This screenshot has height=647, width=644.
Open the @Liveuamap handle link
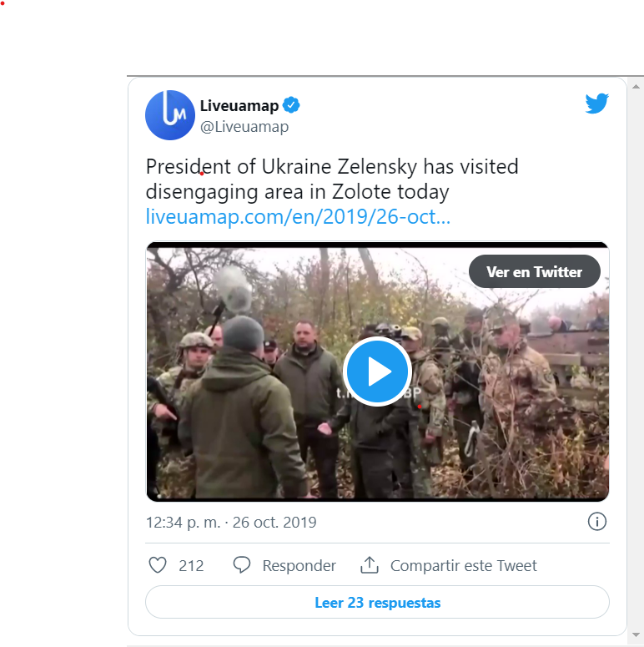tap(244, 127)
